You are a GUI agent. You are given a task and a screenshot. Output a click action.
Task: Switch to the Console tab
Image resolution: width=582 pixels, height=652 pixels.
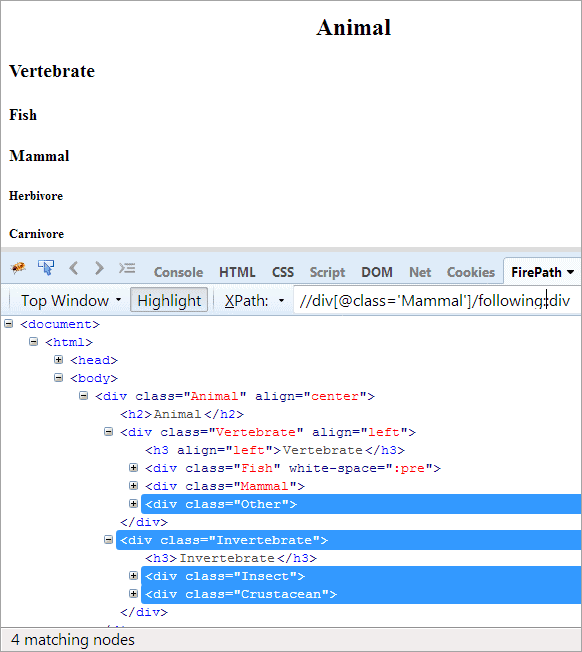click(178, 272)
